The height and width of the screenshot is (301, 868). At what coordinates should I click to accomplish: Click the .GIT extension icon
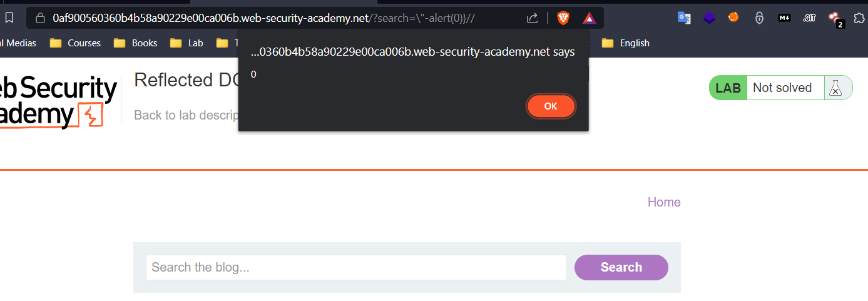[x=809, y=18]
